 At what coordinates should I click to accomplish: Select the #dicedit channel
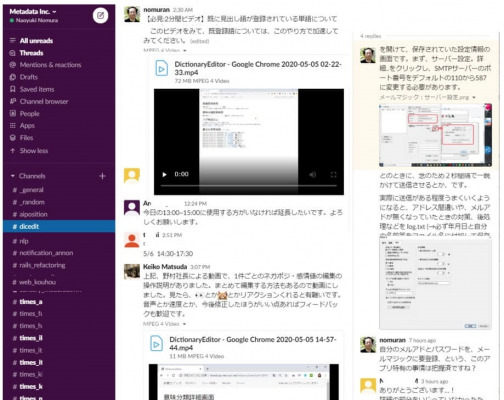pos(59,226)
